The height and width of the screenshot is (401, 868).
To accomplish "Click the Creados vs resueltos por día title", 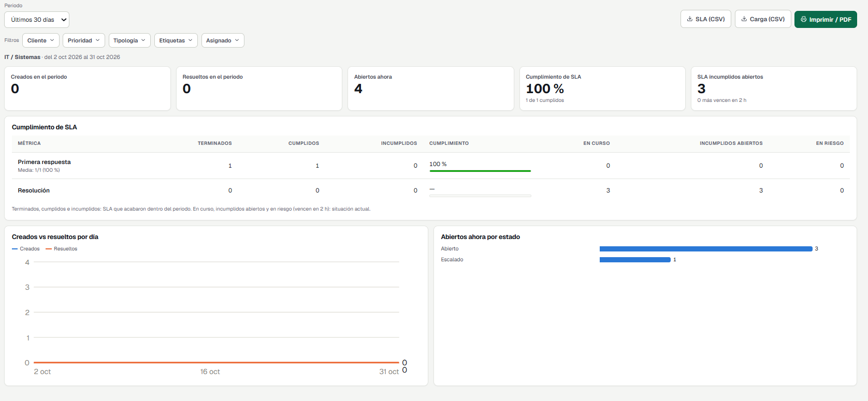I will click(x=55, y=237).
